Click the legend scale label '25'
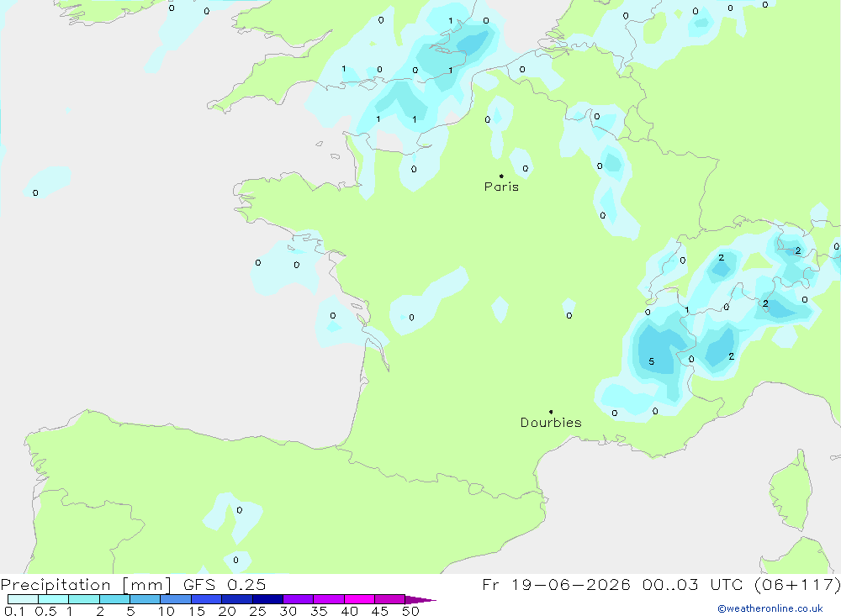Screen dimensions: 841x616 [257, 611]
